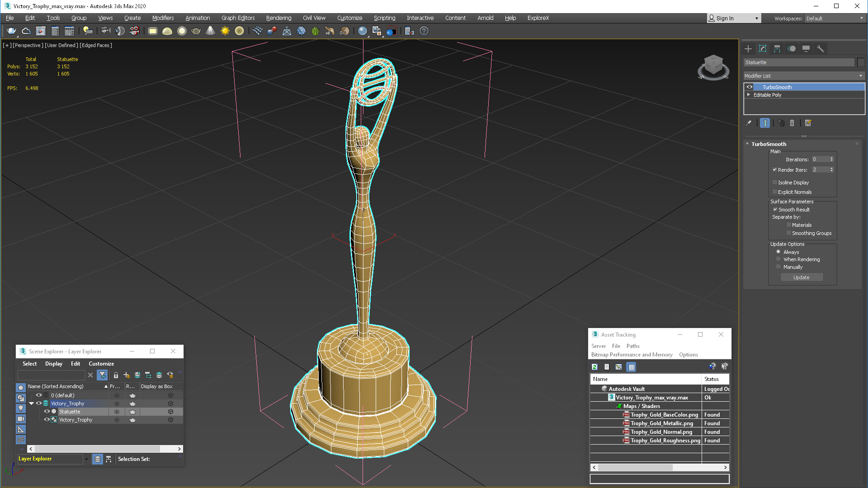Open the Create command panel tab
This screenshot has height=488, width=868.
(748, 49)
